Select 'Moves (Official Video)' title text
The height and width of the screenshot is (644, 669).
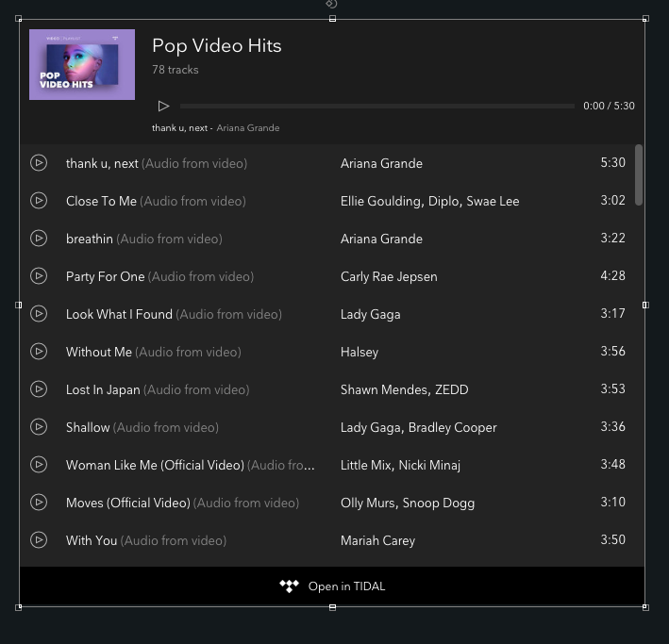tap(128, 503)
